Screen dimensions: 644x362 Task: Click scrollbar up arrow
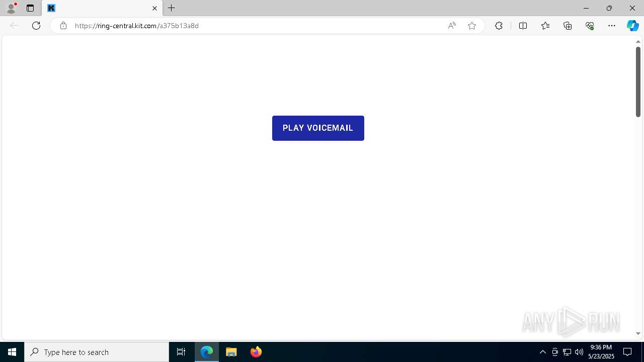638,42
